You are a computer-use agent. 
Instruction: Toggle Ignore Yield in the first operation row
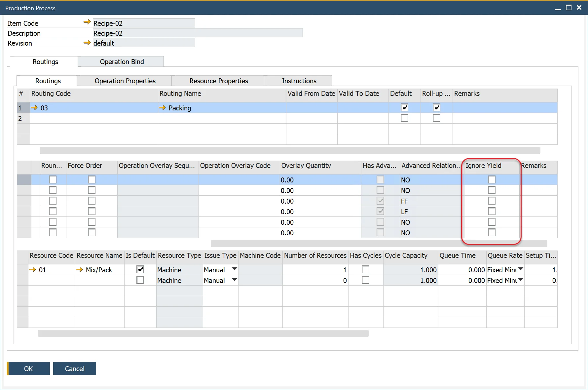pyautogui.click(x=492, y=179)
